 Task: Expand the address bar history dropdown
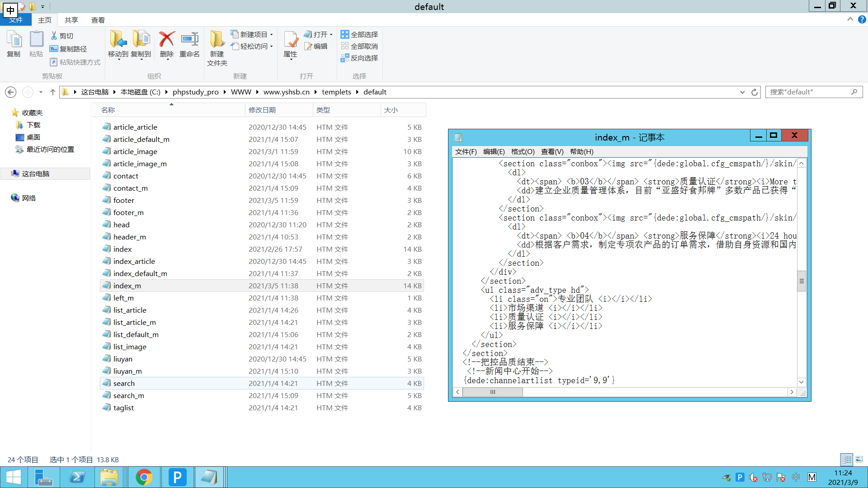(x=742, y=92)
